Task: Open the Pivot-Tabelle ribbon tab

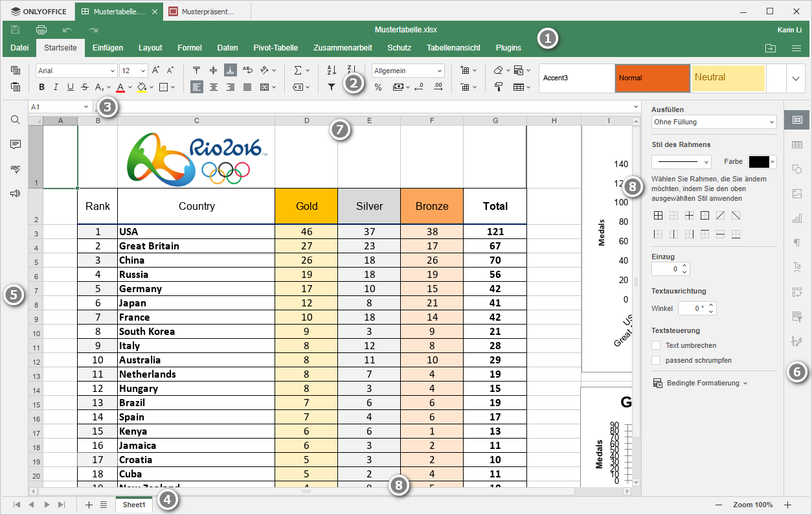Action: click(275, 47)
